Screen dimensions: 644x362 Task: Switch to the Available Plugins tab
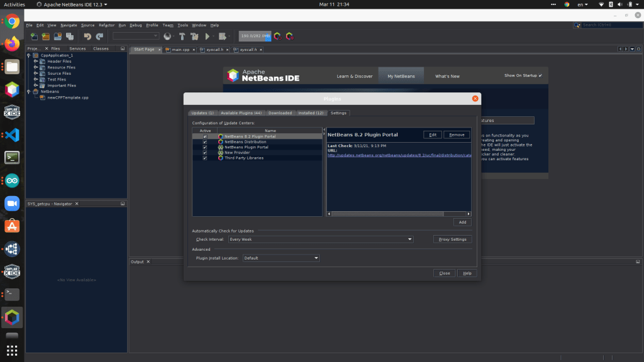(241, 113)
